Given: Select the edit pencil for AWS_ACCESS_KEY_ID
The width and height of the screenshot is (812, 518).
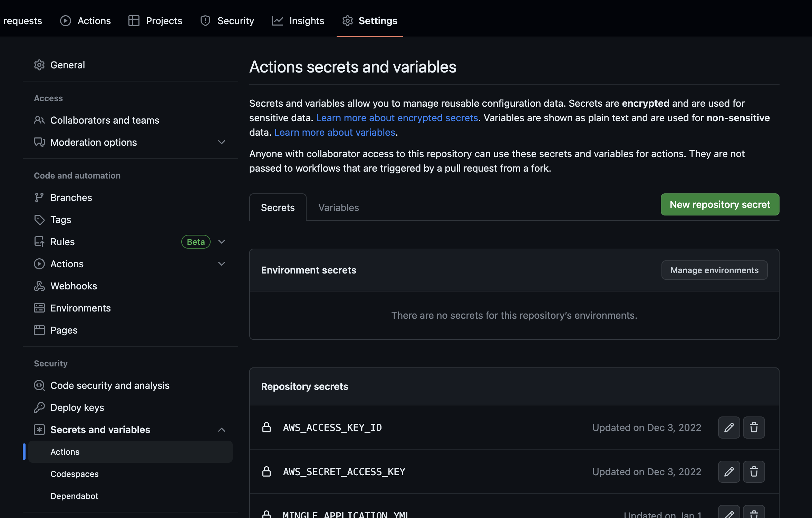Looking at the screenshot, I should (x=729, y=428).
